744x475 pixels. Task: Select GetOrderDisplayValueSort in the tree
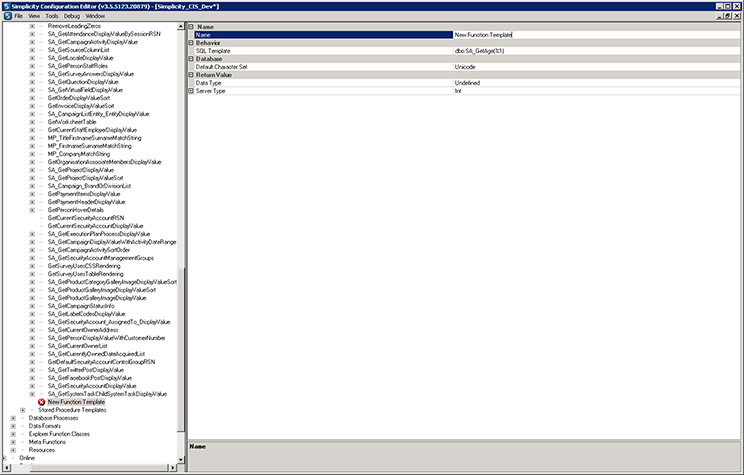pos(79,98)
